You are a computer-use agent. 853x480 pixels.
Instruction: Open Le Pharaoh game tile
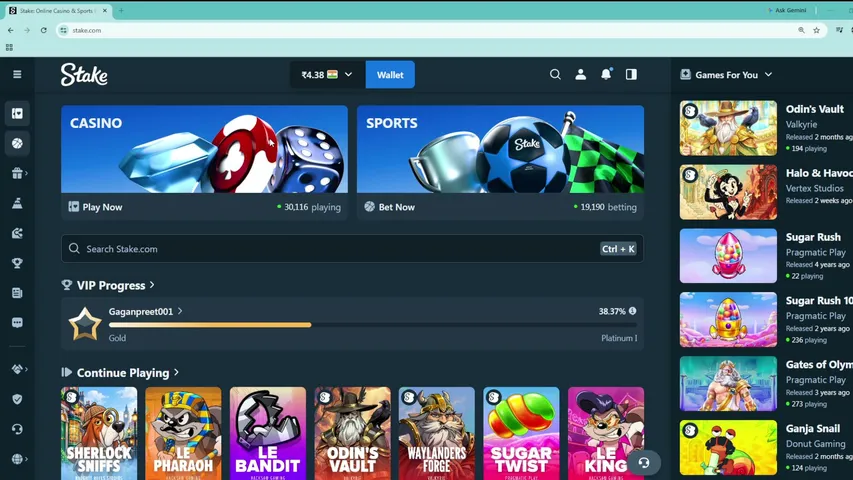click(183, 433)
